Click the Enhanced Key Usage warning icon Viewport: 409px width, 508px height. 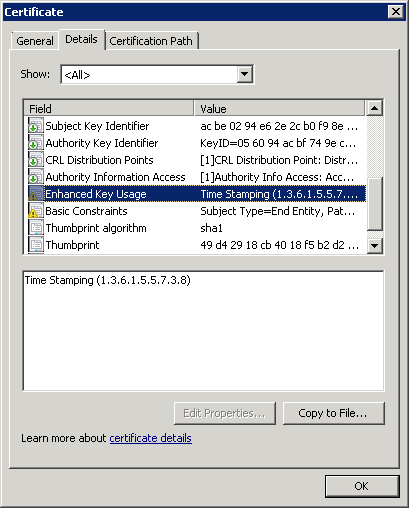36,194
